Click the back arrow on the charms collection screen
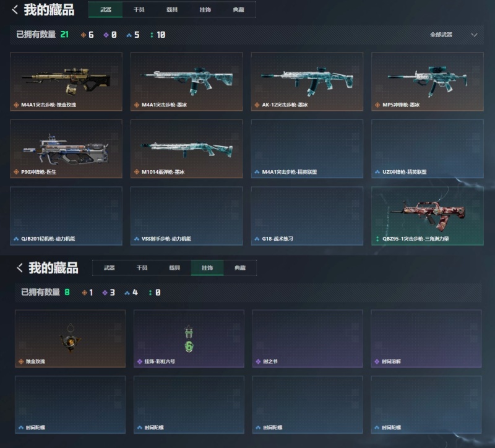The height and width of the screenshot is (448, 495). [x=20, y=268]
